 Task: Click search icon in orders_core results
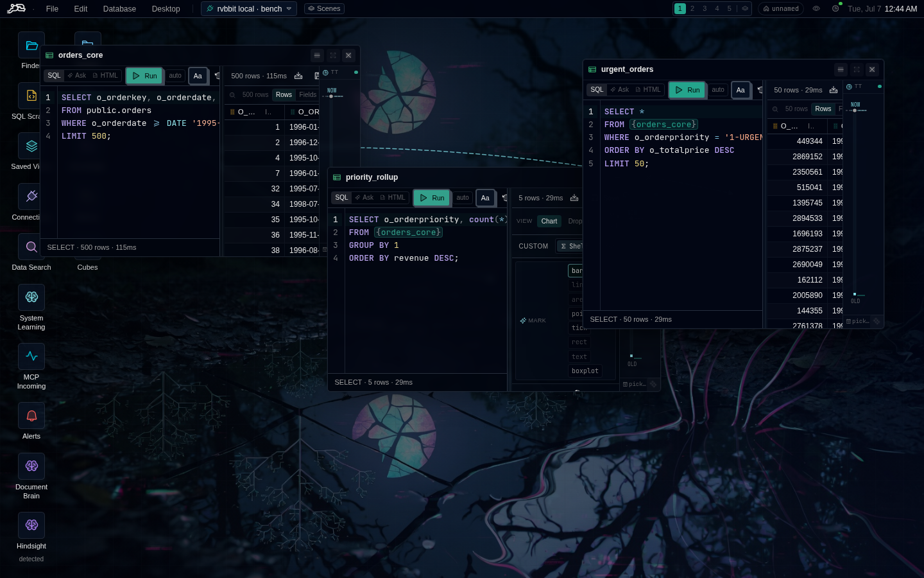(x=233, y=95)
